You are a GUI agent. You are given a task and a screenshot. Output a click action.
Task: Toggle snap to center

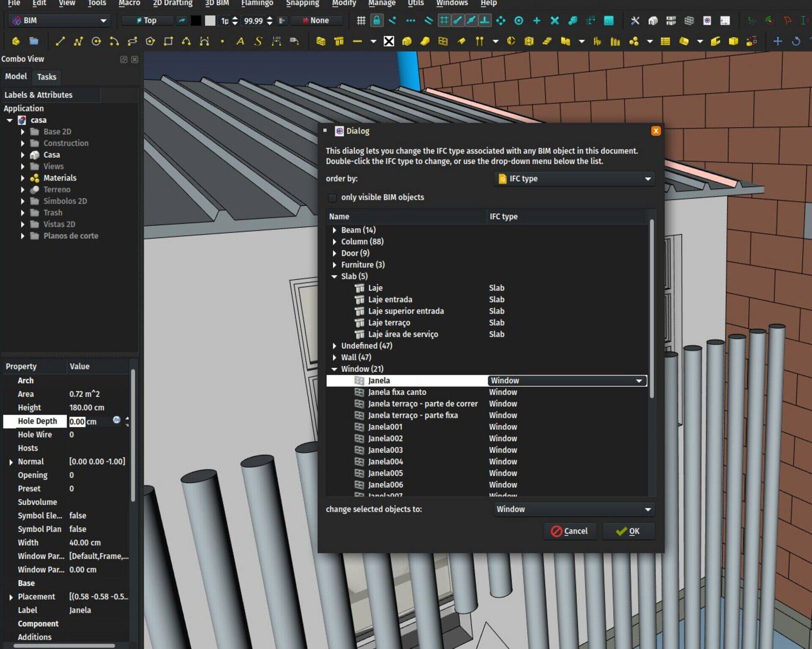pyautogui.click(x=519, y=20)
